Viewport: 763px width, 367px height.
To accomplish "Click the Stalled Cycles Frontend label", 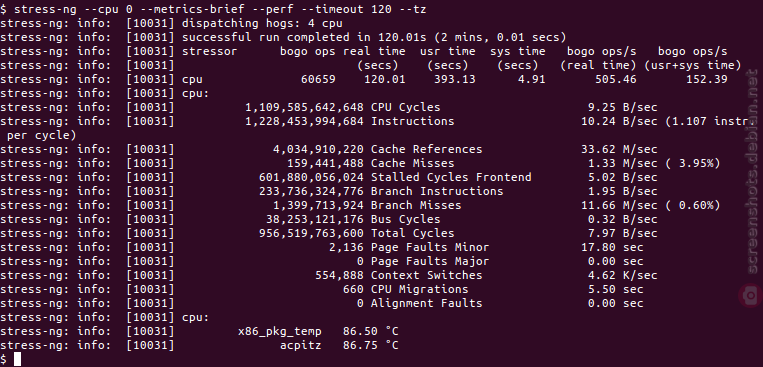I will pyautogui.click(x=451, y=178).
